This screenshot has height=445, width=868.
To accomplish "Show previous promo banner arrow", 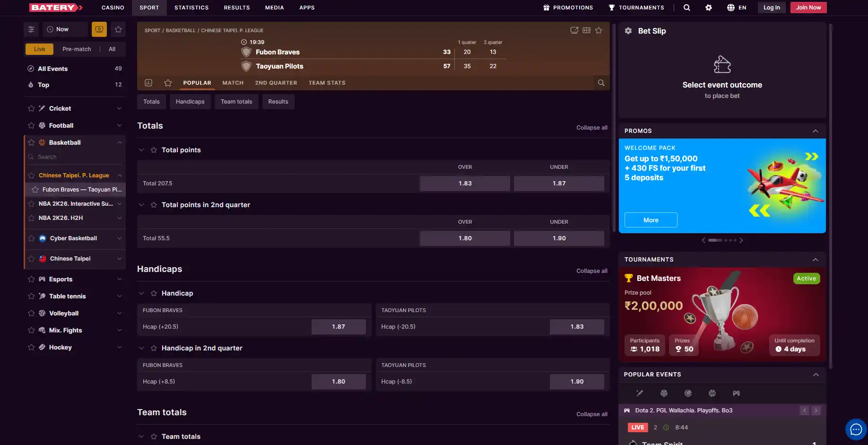I will (703, 240).
